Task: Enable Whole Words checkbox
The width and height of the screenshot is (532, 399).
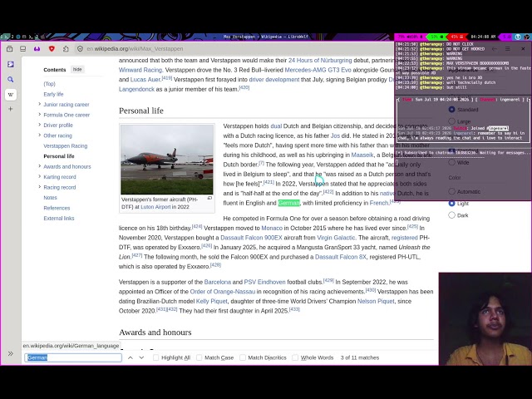Action: 295,357
